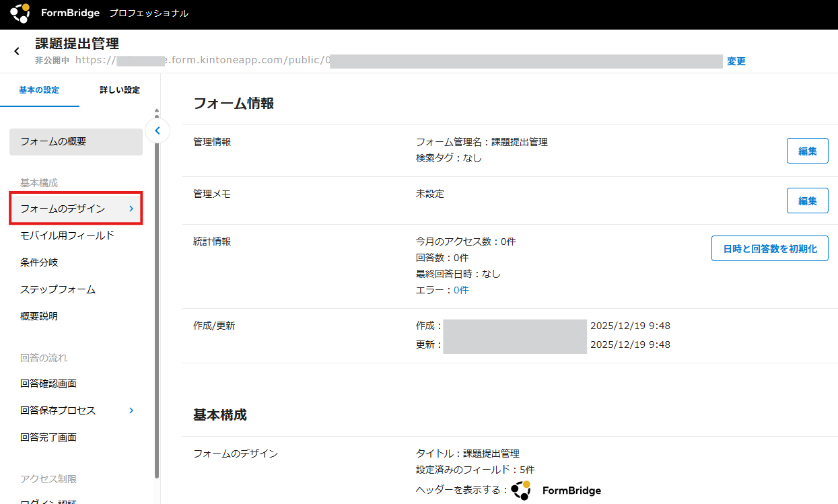Open 概要説明 menu item

coord(39,316)
